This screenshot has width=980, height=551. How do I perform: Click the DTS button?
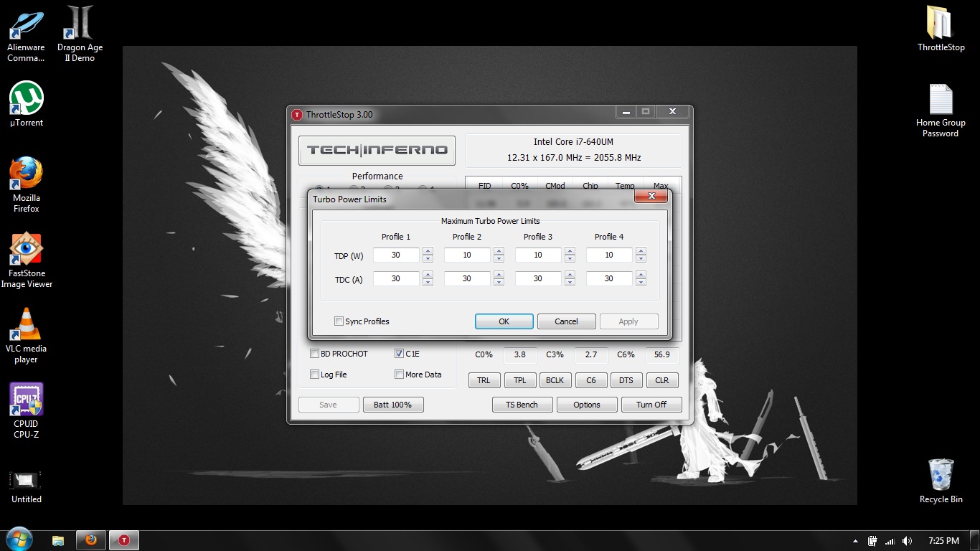point(626,381)
